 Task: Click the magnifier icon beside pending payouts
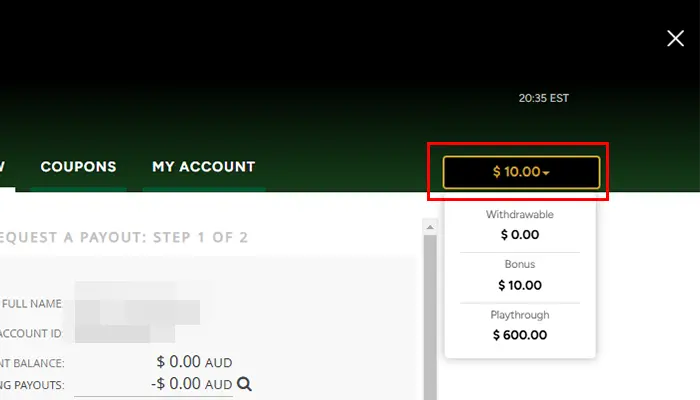click(x=244, y=384)
